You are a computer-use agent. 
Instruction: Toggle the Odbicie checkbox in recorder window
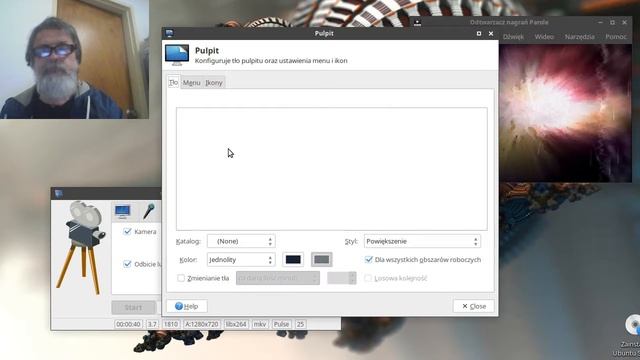tap(127, 264)
